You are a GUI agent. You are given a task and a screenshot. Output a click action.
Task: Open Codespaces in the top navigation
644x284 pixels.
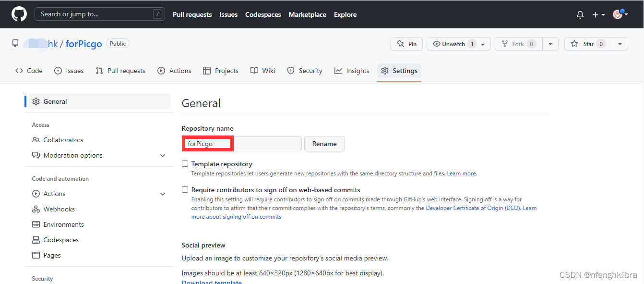pos(263,14)
